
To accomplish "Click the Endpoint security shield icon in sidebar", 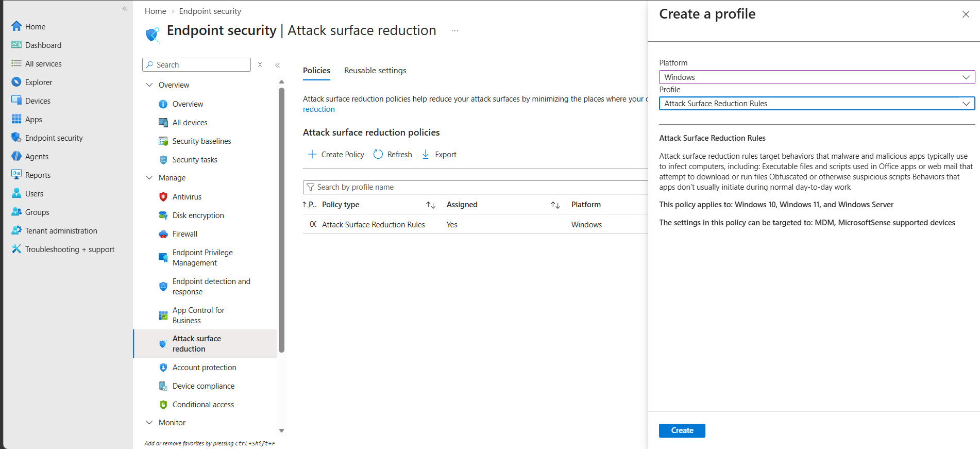I will point(16,138).
